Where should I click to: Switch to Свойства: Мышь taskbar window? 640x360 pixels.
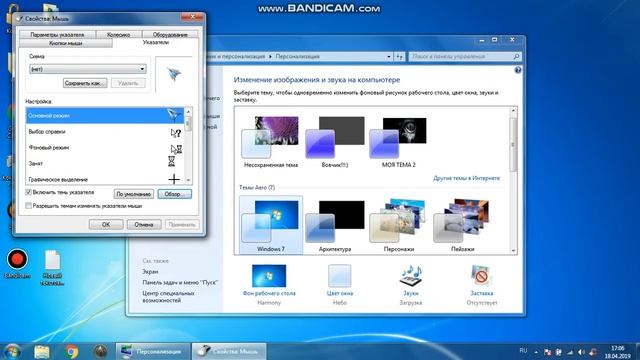pos(229,351)
